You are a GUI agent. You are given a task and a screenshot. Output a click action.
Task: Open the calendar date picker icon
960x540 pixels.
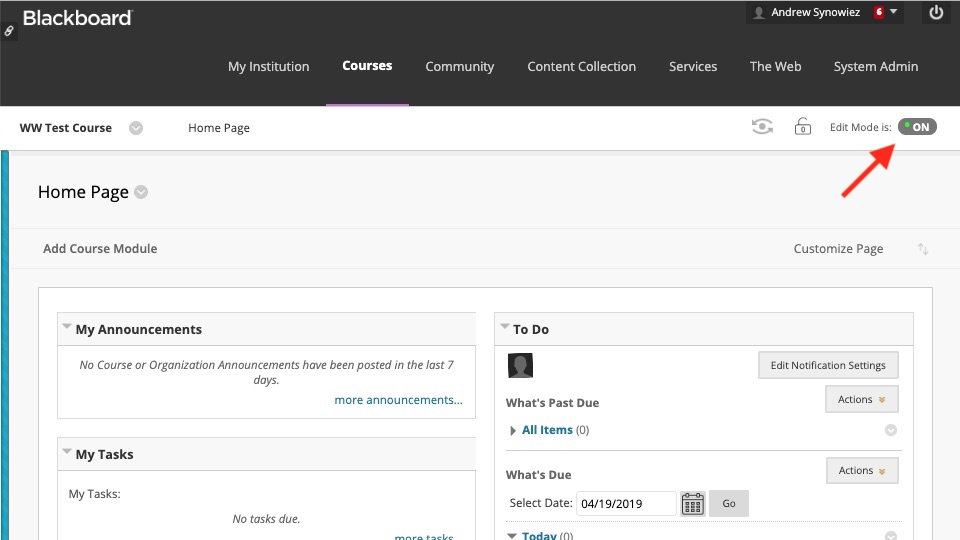[x=692, y=504]
